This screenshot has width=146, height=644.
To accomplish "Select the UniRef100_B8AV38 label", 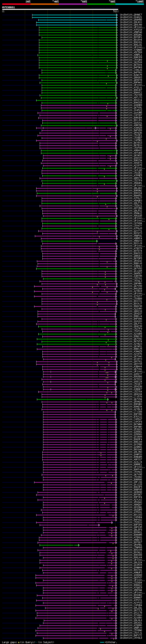I will coord(131,306).
